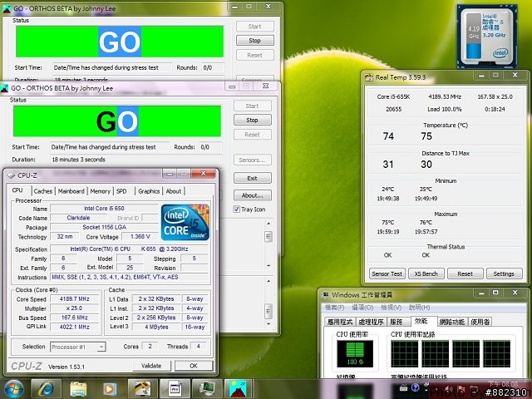The image size is (532, 399).
Task: Click the 4189.53 MHz reading in Real Temp
Action: [445, 96]
